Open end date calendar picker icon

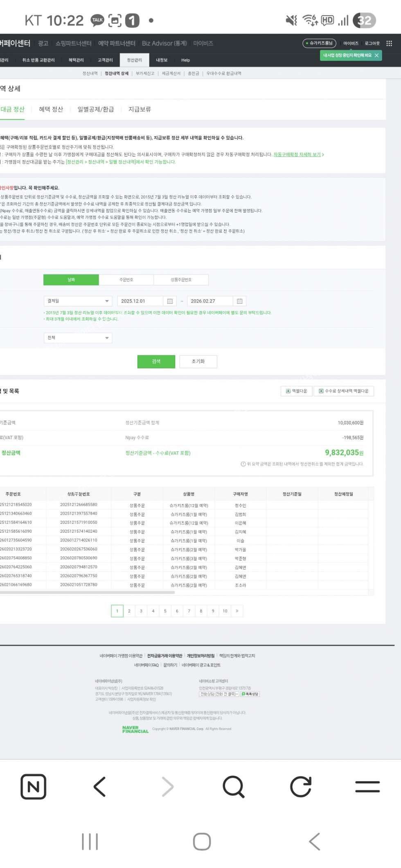239,301
